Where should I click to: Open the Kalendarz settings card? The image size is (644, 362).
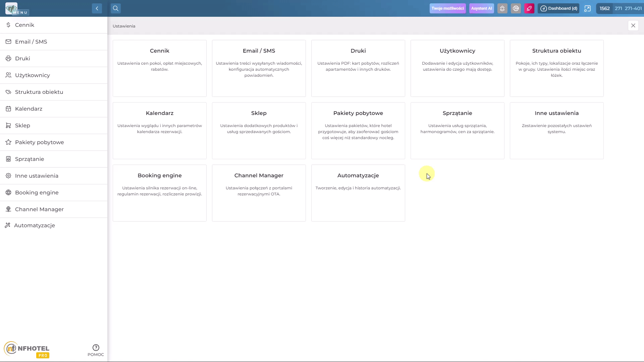point(160,131)
